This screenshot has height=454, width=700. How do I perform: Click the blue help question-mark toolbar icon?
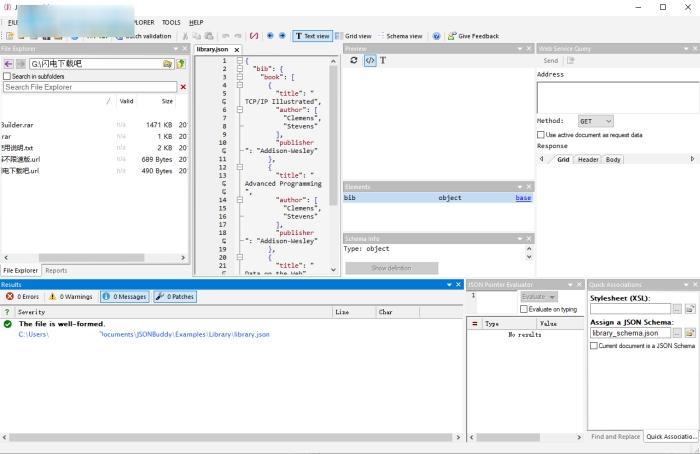tap(437, 36)
